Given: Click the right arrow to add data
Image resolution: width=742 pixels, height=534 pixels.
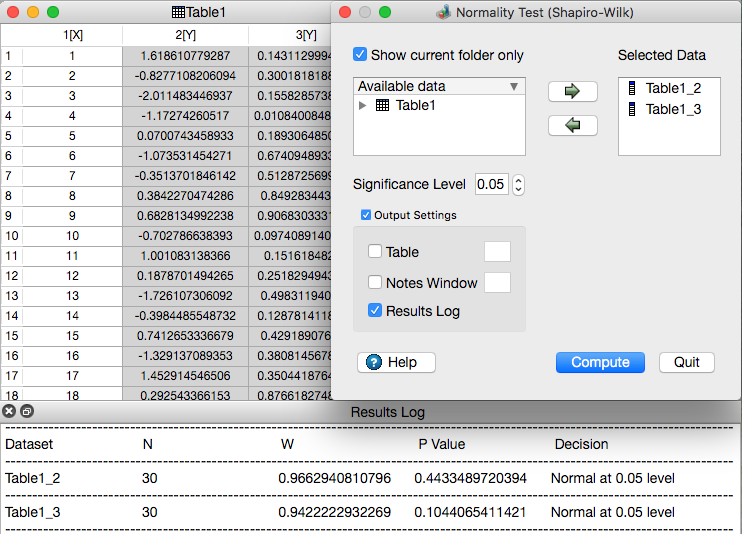Looking at the screenshot, I should click(x=573, y=91).
